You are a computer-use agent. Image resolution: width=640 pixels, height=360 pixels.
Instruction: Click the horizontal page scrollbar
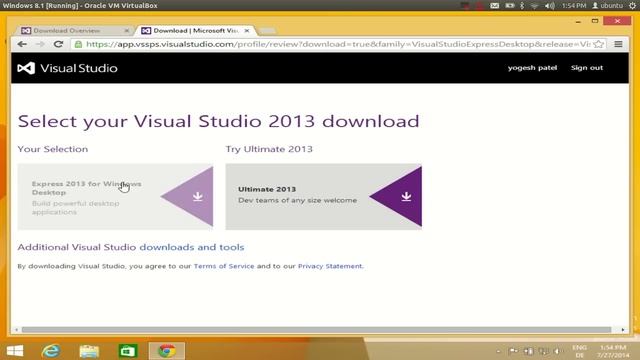pos(316,329)
